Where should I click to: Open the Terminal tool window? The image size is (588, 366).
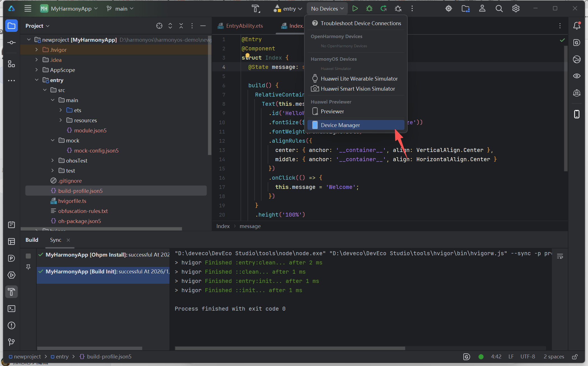point(11,309)
